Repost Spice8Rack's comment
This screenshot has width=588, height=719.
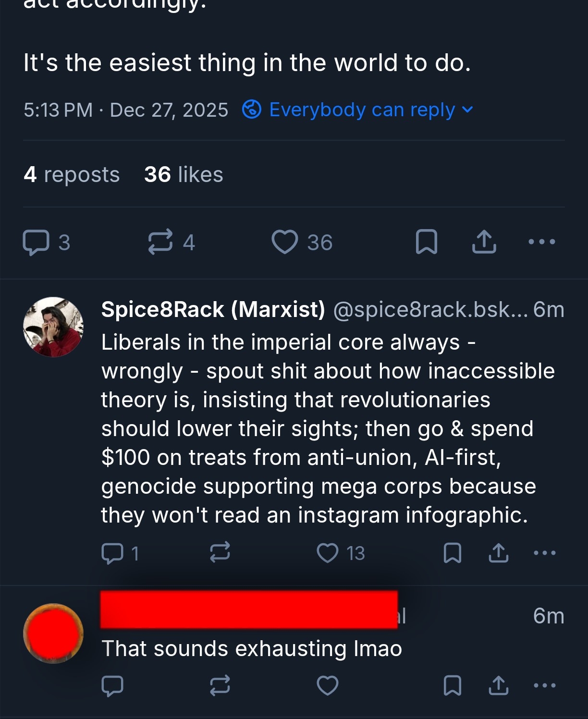(x=220, y=553)
